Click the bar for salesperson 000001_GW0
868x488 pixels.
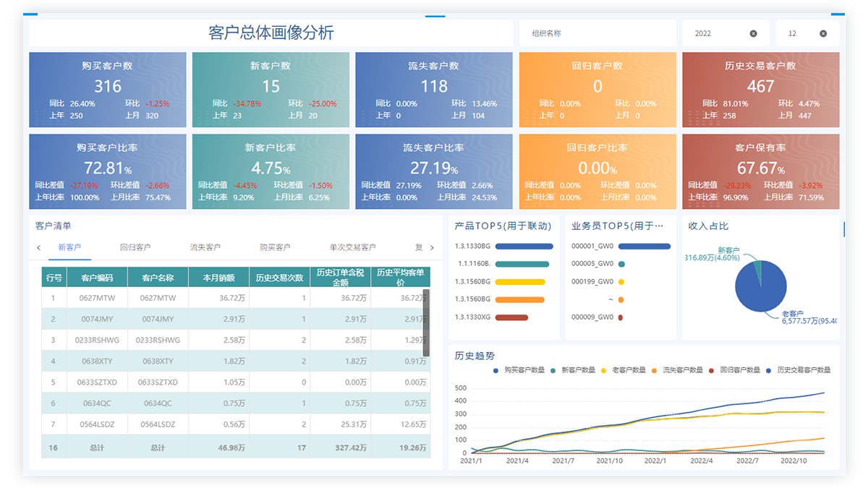(x=644, y=247)
